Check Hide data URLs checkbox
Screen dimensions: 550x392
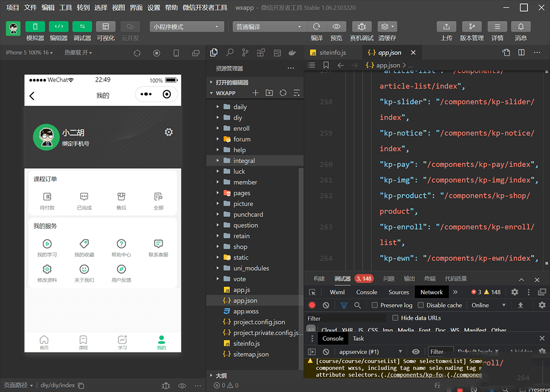click(395, 318)
